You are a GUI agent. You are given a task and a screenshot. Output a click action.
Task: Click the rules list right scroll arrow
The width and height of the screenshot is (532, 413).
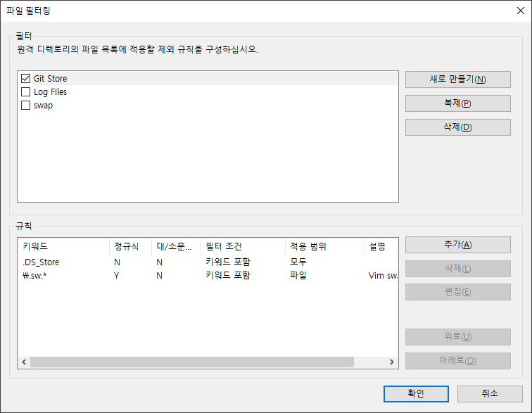[391, 362]
